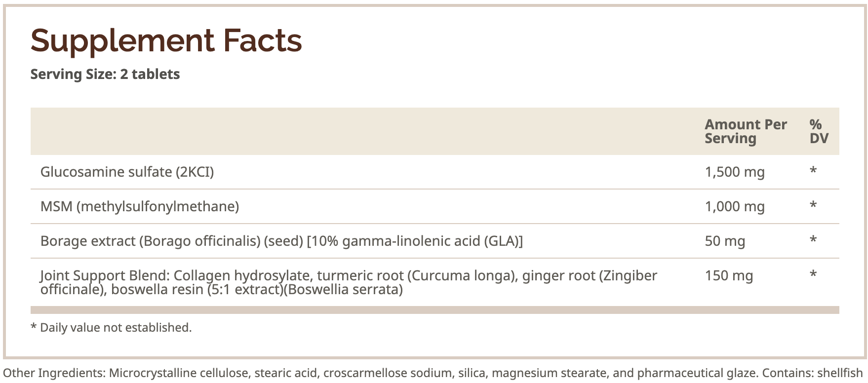The height and width of the screenshot is (383, 868).
Task: Click the 1,000 mg amount value
Action: coord(734,206)
